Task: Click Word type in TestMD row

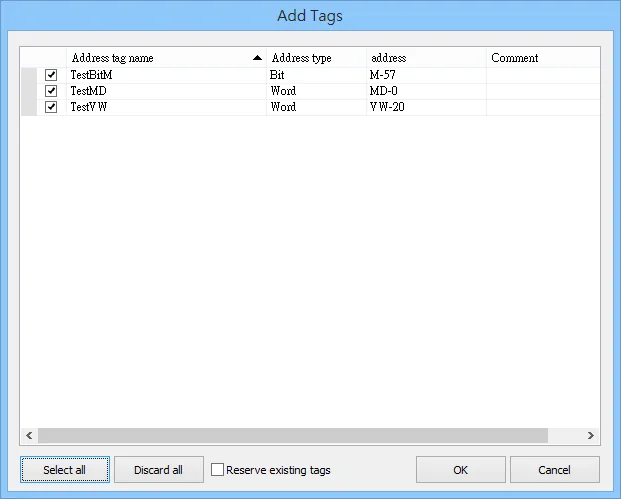Action: [x=316, y=91]
